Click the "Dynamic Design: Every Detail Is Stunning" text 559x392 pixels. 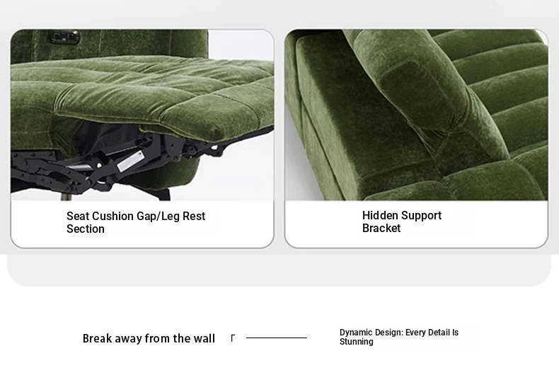pyautogui.click(x=399, y=337)
